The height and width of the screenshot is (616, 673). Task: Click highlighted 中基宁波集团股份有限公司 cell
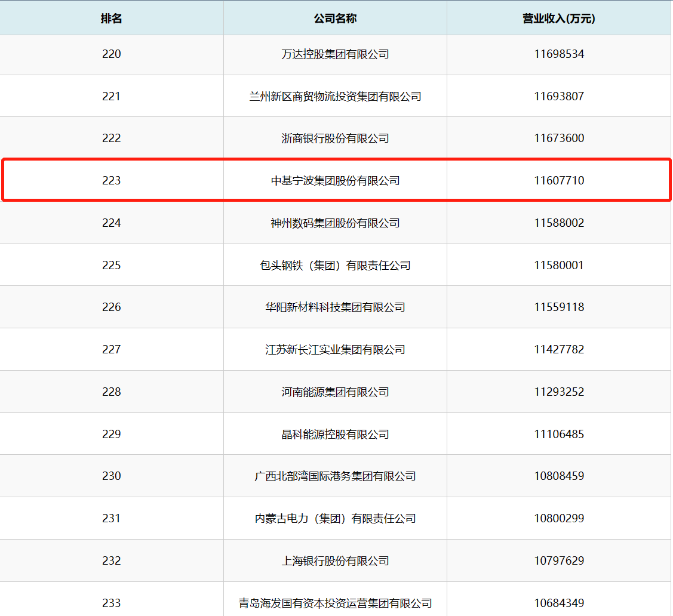click(335, 180)
